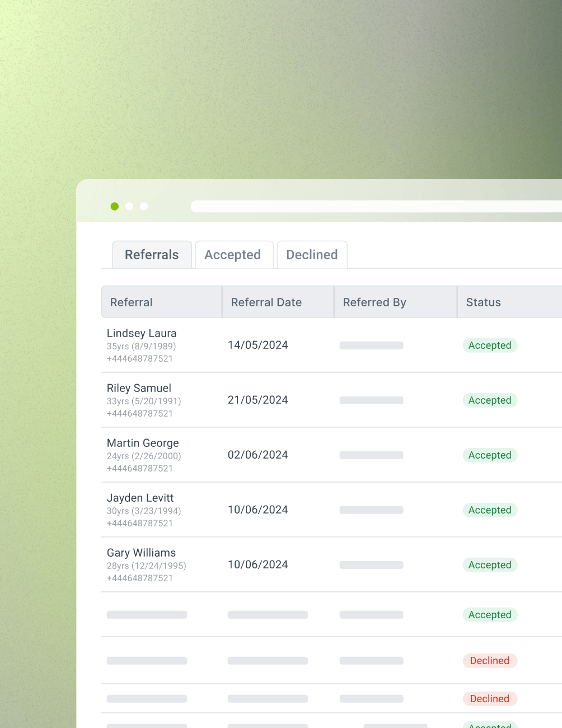Sort by Referral Date column header
Image resolution: width=562 pixels, height=728 pixels.
pos(266,302)
